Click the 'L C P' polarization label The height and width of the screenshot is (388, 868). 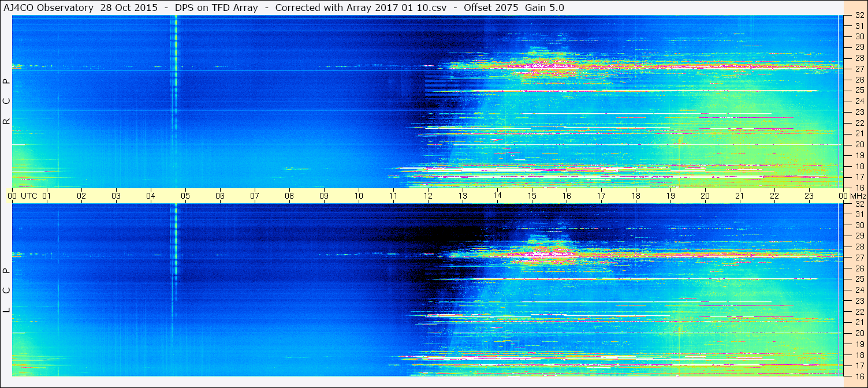(x=7, y=290)
